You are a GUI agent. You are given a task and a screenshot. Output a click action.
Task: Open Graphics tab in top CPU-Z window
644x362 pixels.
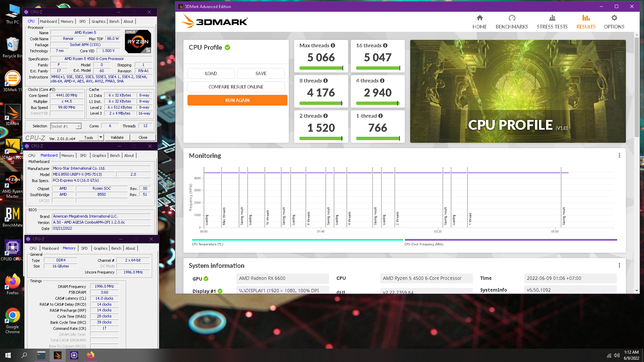(x=99, y=21)
